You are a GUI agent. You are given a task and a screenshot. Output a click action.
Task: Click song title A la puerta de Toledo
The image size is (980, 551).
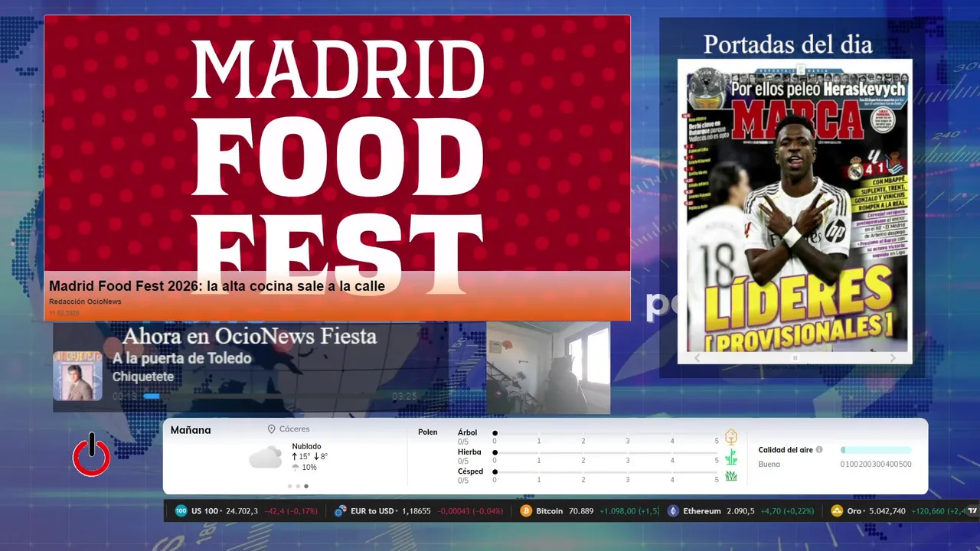point(181,358)
